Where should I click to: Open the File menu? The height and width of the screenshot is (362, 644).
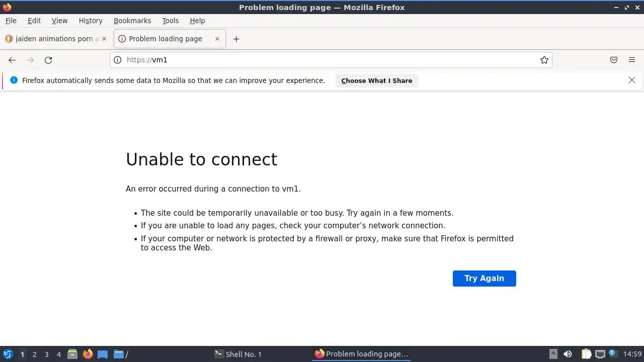[11, 21]
